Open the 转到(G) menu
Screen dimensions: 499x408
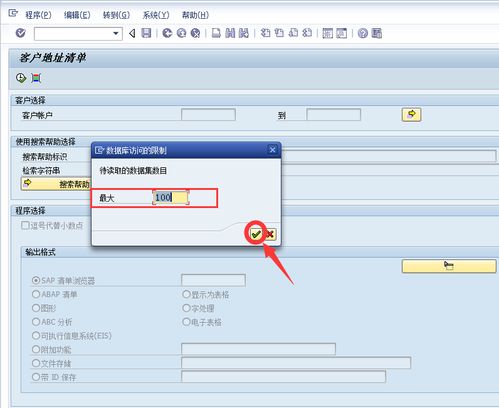tap(116, 15)
